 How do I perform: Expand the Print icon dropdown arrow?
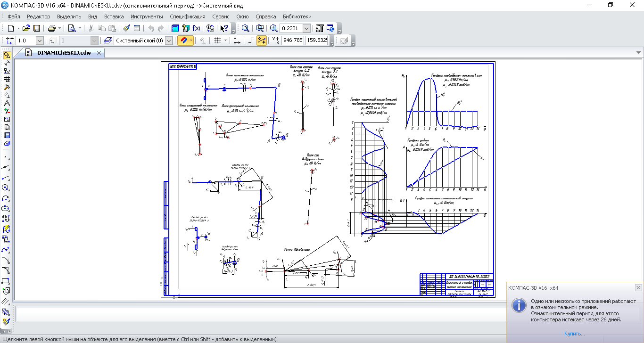click(59, 28)
